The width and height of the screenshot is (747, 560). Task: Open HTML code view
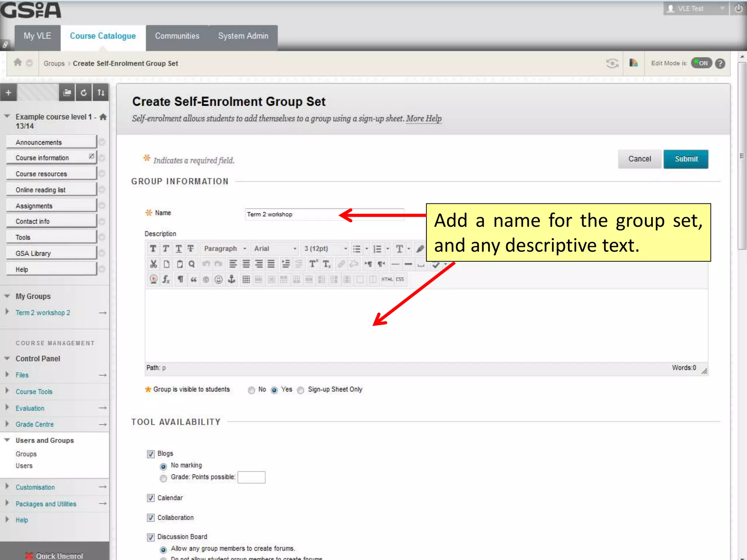[x=387, y=280]
